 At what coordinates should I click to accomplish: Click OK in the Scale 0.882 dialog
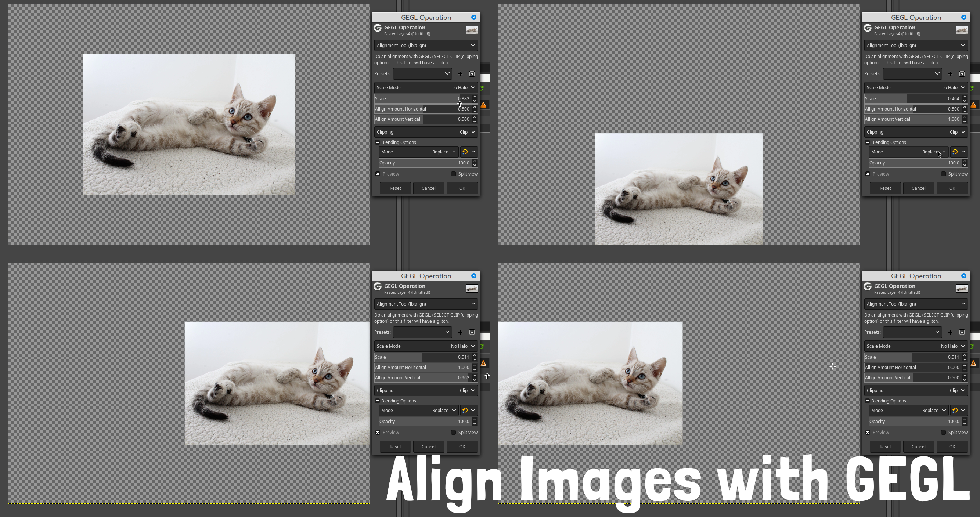[462, 188]
